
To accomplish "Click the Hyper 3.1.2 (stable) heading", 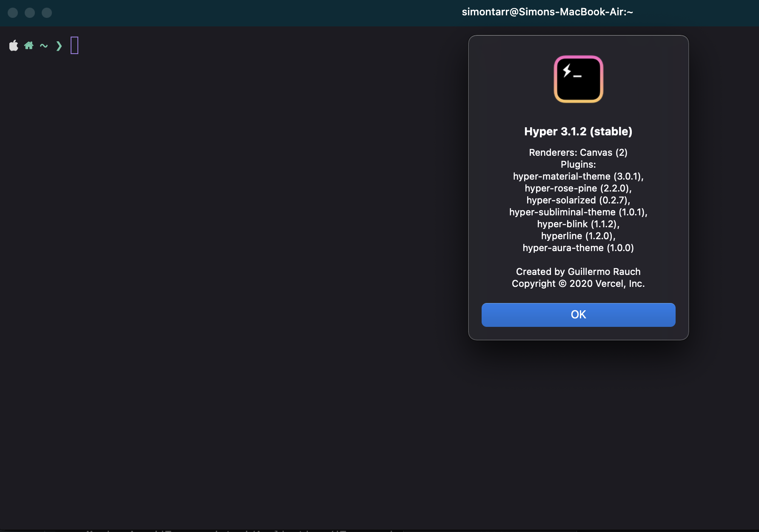I will (578, 132).
